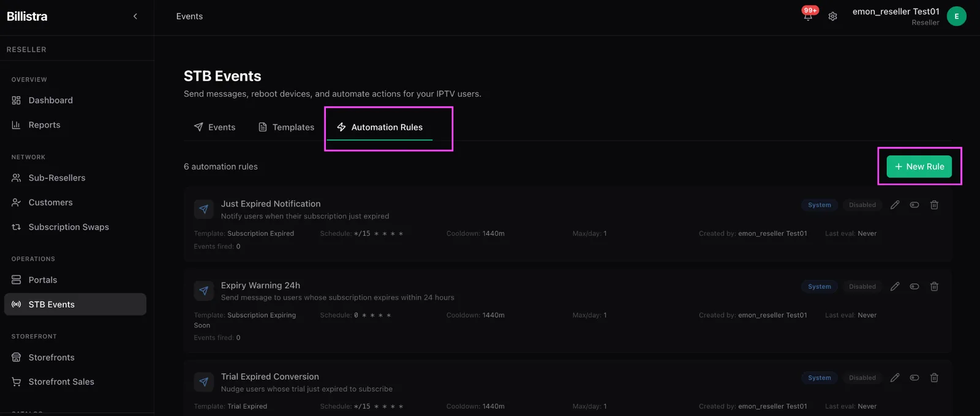
Task: Edit the Expiry Warning 24h rule
Action: [x=895, y=286]
